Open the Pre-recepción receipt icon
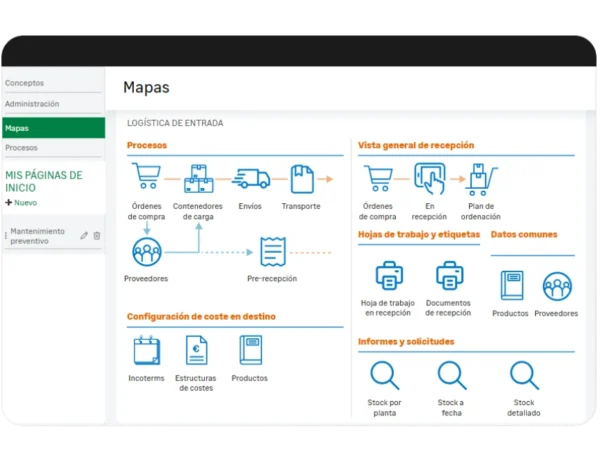This screenshot has width=600, height=463. pos(273,251)
